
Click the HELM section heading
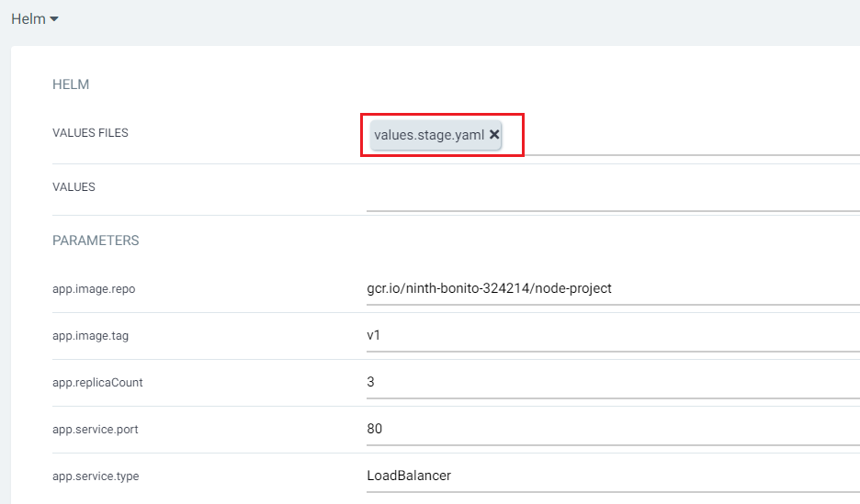point(71,85)
